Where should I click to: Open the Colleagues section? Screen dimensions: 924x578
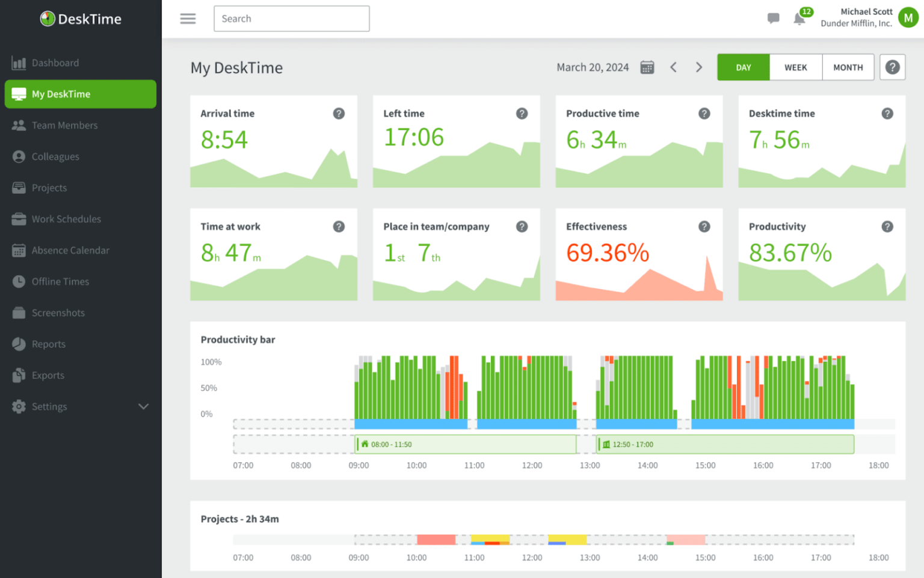pos(54,157)
